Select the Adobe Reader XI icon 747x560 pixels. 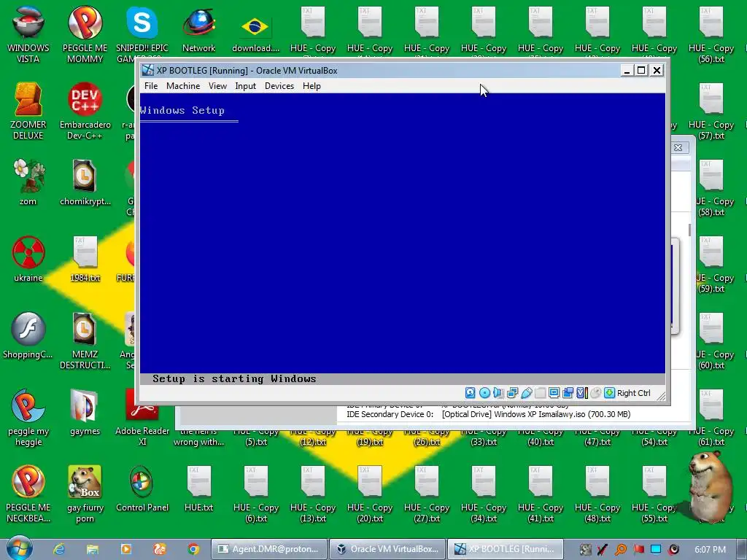(142, 417)
